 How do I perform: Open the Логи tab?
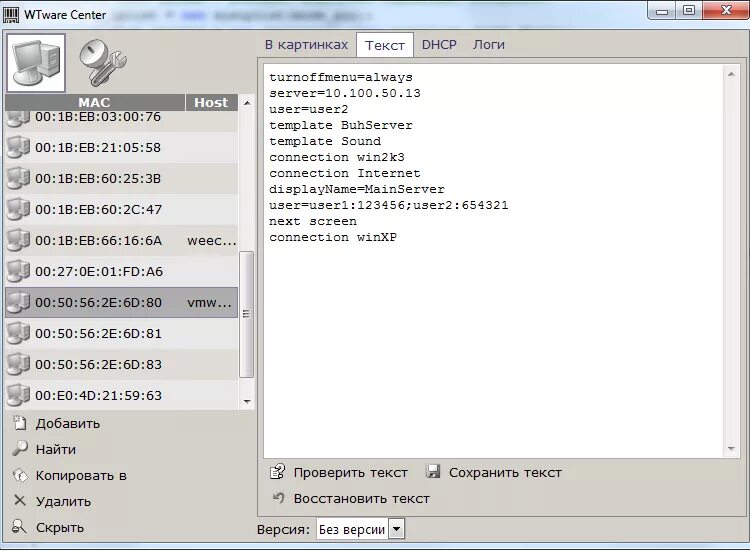point(489,44)
